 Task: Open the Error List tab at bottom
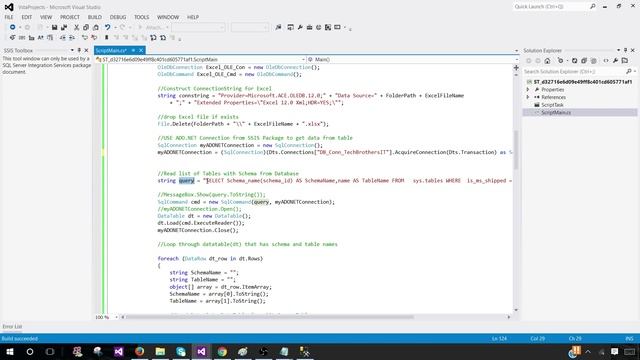point(12,327)
